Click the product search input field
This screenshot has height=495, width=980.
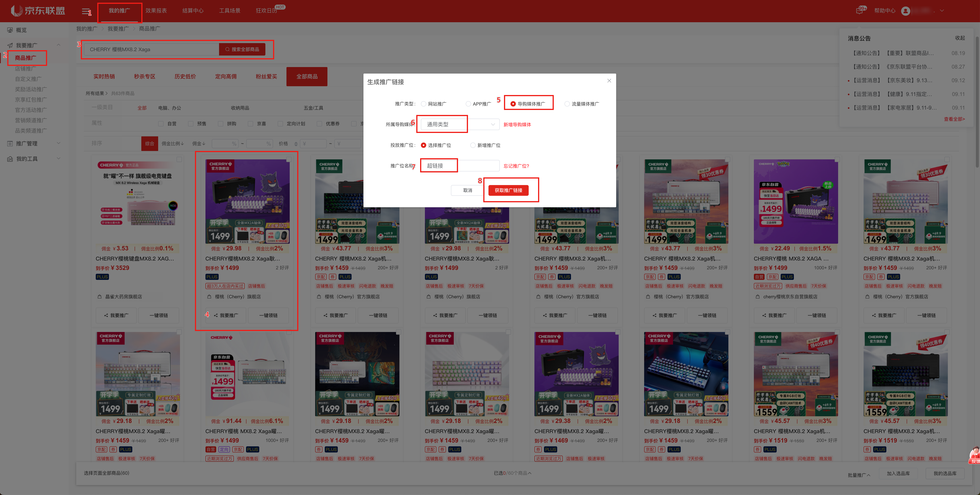coord(151,49)
